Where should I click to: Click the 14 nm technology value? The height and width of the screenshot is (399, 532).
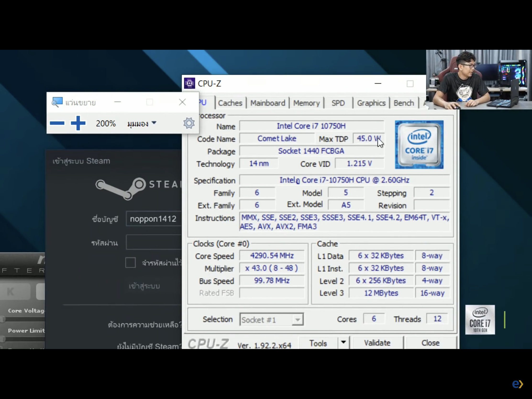pyautogui.click(x=259, y=164)
